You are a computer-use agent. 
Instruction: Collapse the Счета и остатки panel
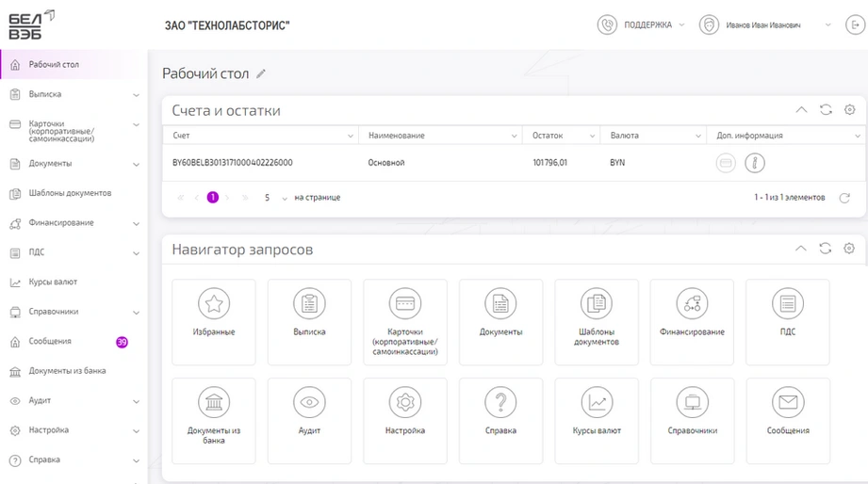tap(801, 110)
